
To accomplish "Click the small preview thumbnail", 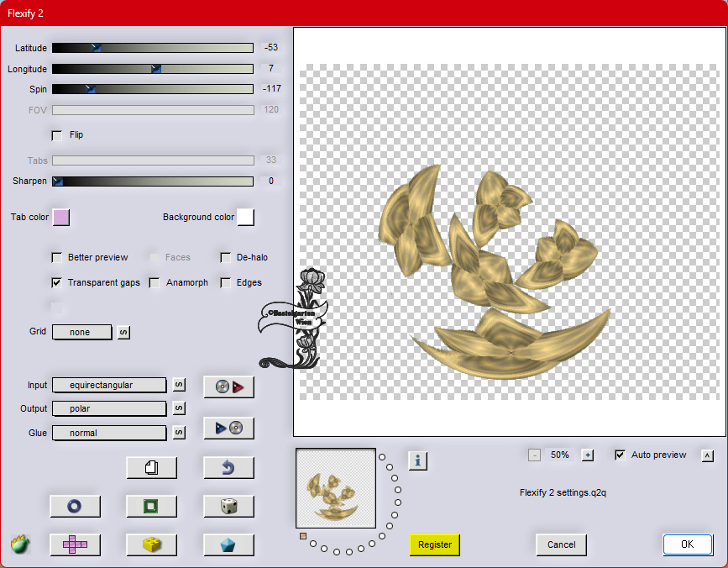I will point(336,488).
